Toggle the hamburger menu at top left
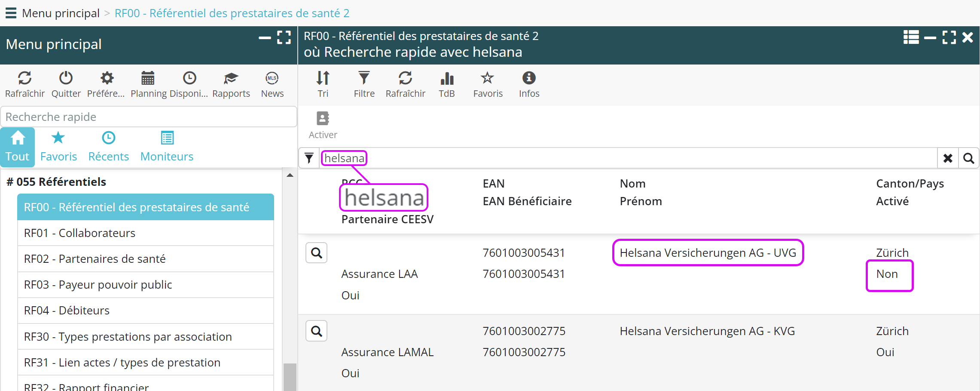 point(11,13)
